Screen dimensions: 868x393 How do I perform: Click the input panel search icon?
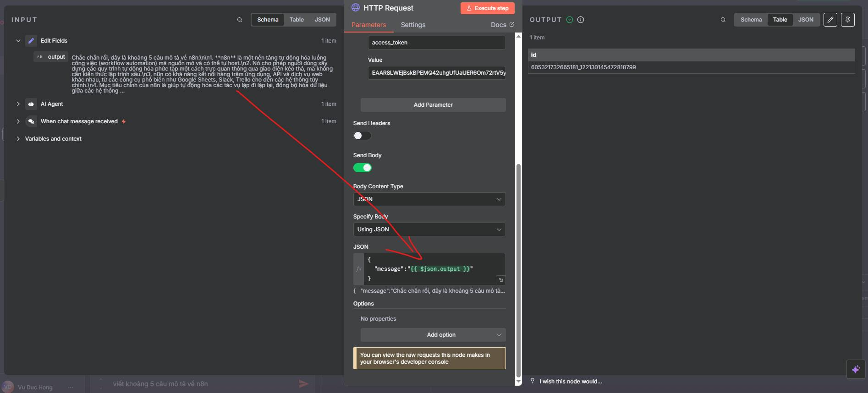tap(239, 20)
